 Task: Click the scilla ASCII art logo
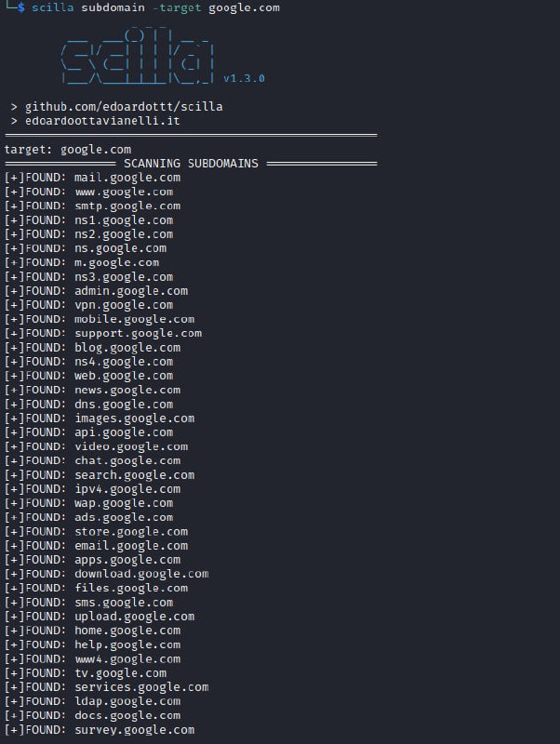pyautogui.click(x=138, y=57)
